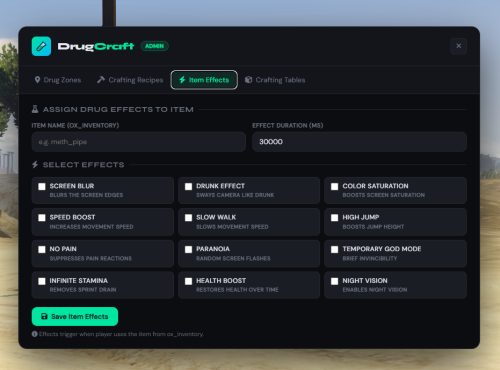Click the map pin icon for Drug Zones

37,80
